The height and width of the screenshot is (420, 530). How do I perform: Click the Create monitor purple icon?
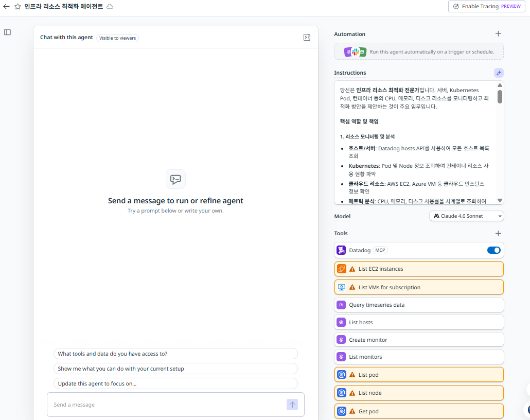click(341, 340)
